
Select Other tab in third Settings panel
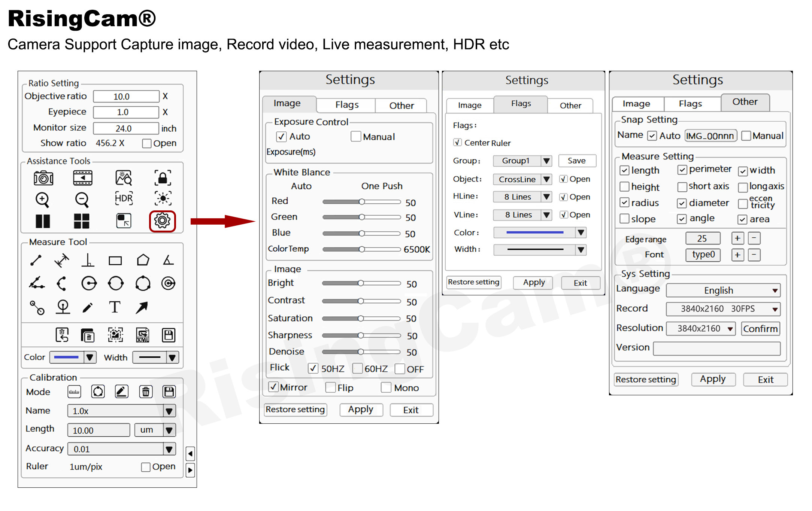[x=745, y=102]
